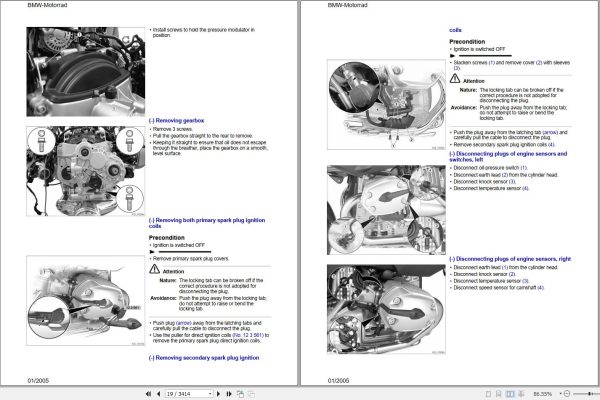Click the tool number link No. 12 3 561
The width and height of the screenshot is (600, 400).
point(248,335)
